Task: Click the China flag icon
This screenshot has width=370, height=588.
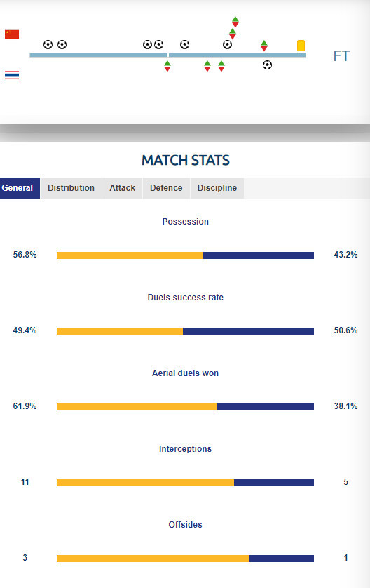Action: click(x=12, y=34)
